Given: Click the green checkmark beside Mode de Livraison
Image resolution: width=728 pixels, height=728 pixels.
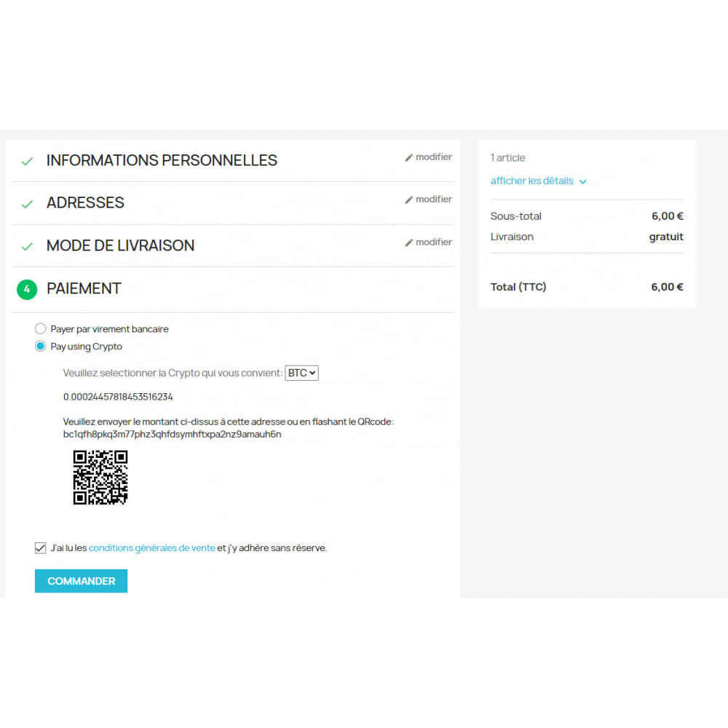Looking at the screenshot, I should click(x=28, y=246).
